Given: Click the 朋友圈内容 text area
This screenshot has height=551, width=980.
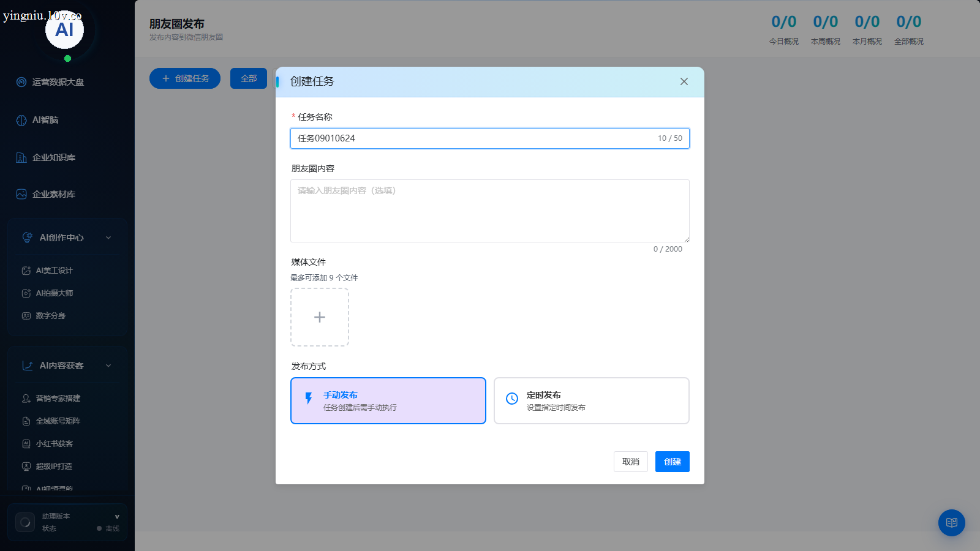Looking at the screenshot, I should point(490,211).
